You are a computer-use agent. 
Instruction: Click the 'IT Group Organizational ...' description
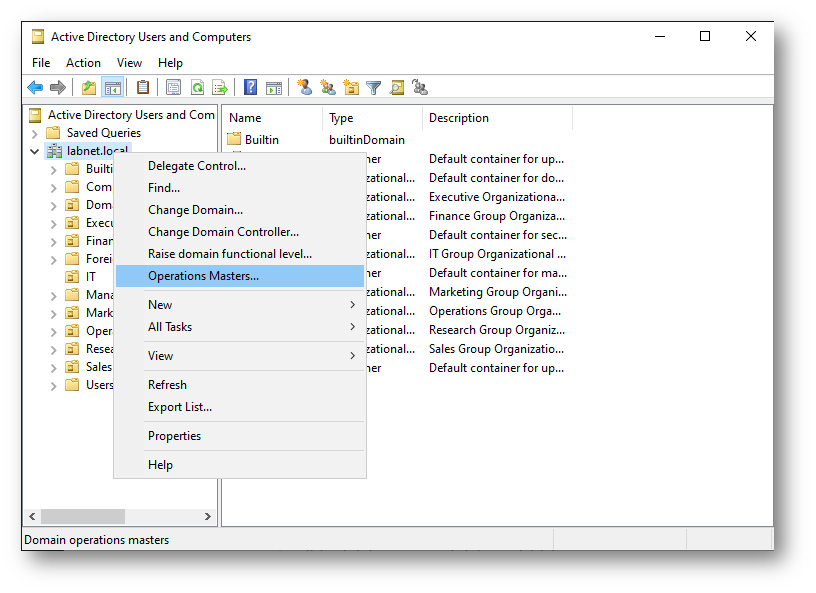[497, 254]
